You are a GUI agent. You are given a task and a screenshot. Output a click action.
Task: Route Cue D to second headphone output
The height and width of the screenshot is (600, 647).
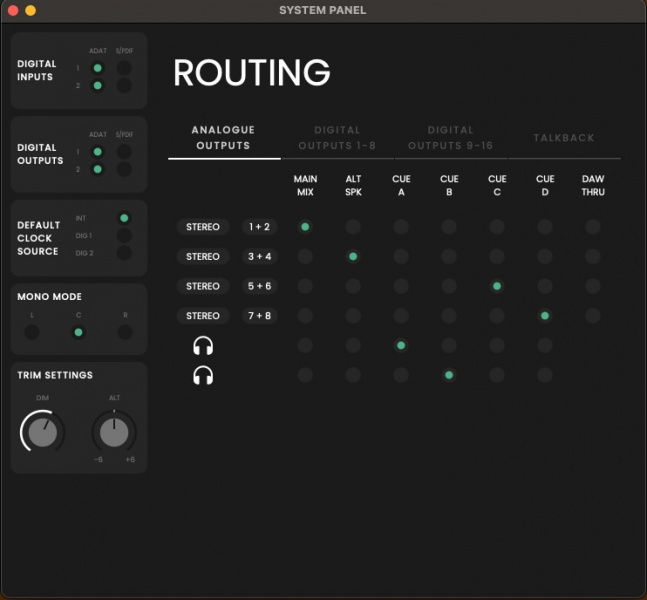point(545,375)
